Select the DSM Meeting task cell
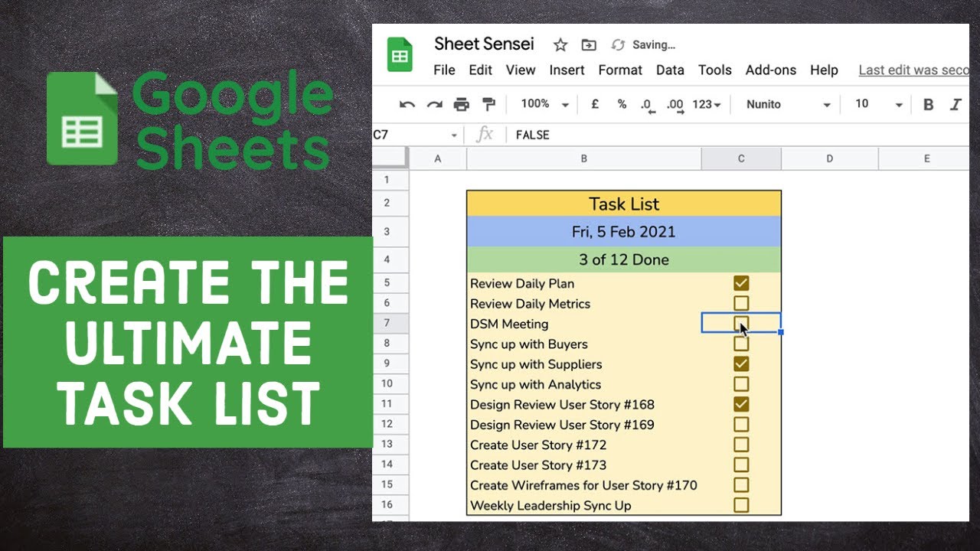The height and width of the screenshot is (551, 980). 584,324
